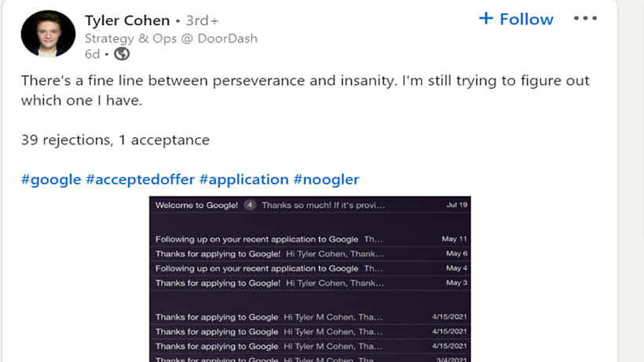644x362 pixels.
Task: Click the thread count badge showing 4
Action: (x=250, y=205)
